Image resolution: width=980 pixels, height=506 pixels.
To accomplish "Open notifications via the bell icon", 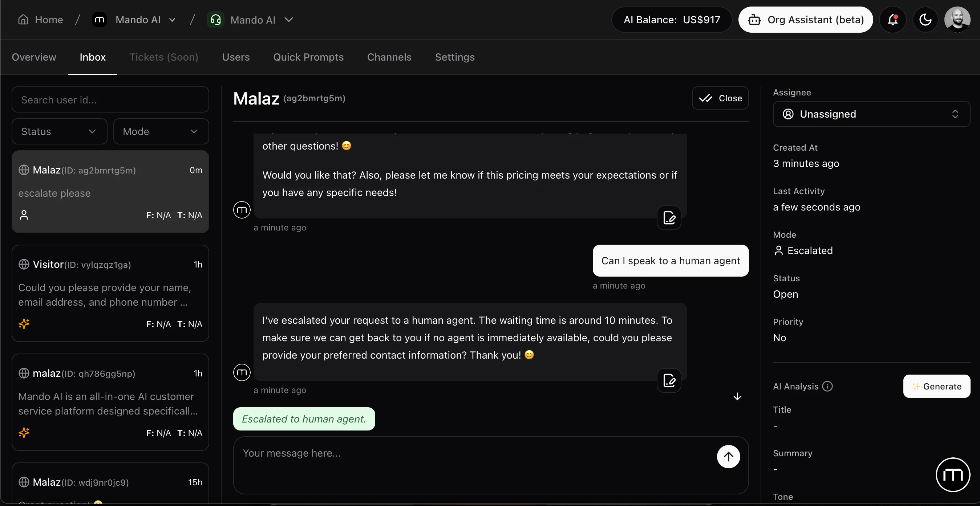I will coord(893,19).
